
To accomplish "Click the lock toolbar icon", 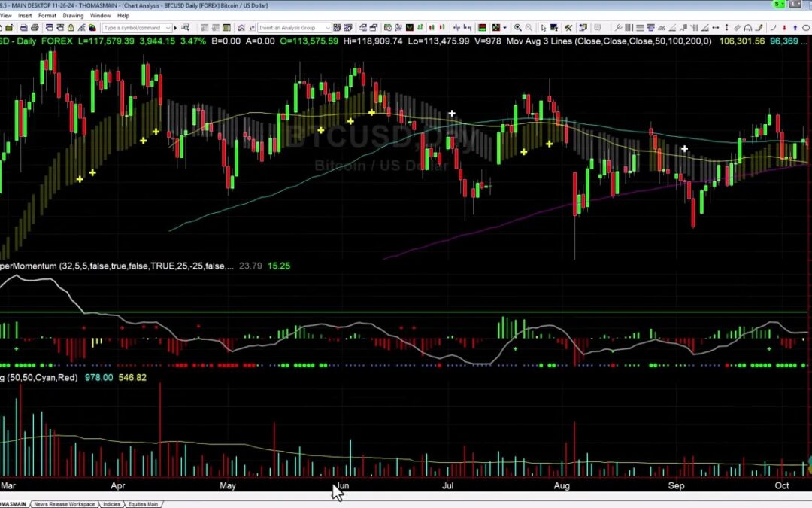I will click(71, 28).
